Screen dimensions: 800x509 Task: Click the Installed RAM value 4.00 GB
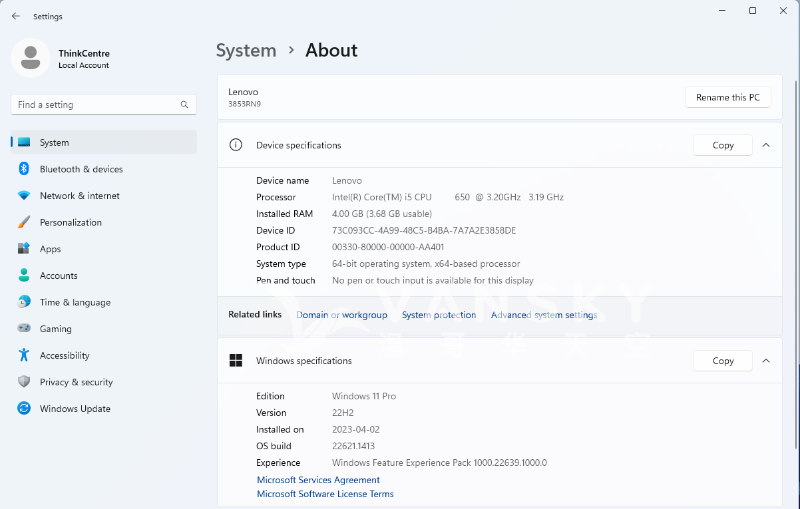[382, 214]
